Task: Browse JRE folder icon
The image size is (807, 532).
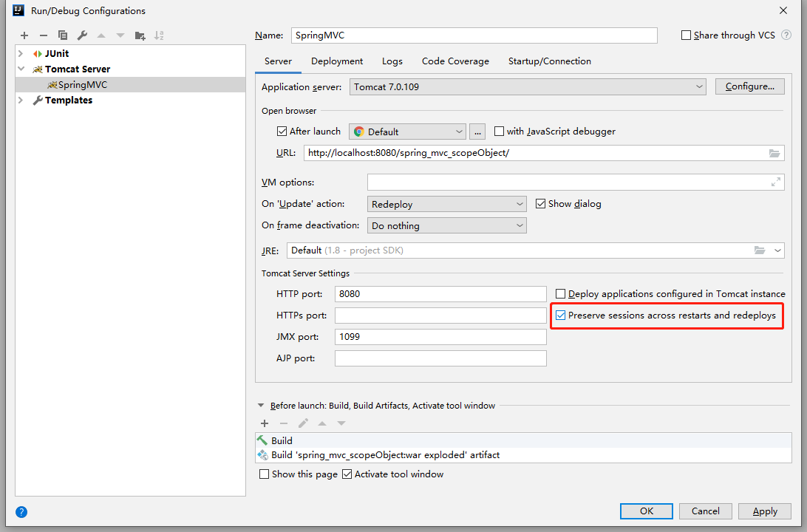Action: 760,250
